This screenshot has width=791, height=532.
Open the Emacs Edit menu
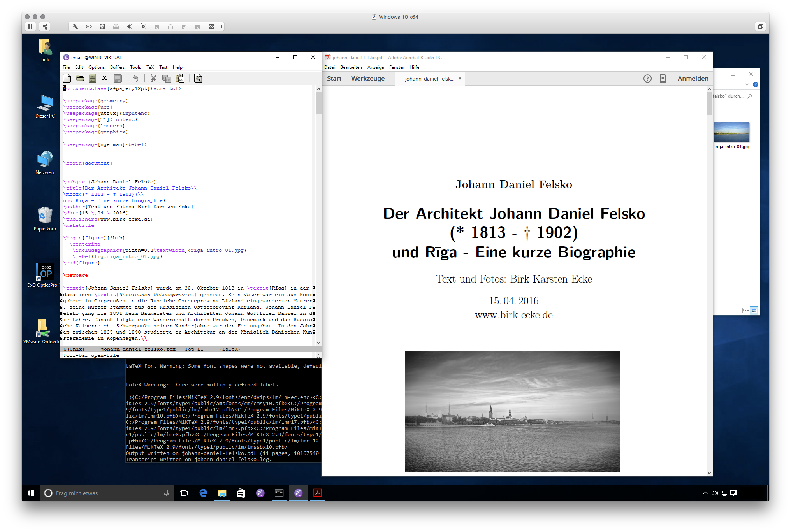79,67
